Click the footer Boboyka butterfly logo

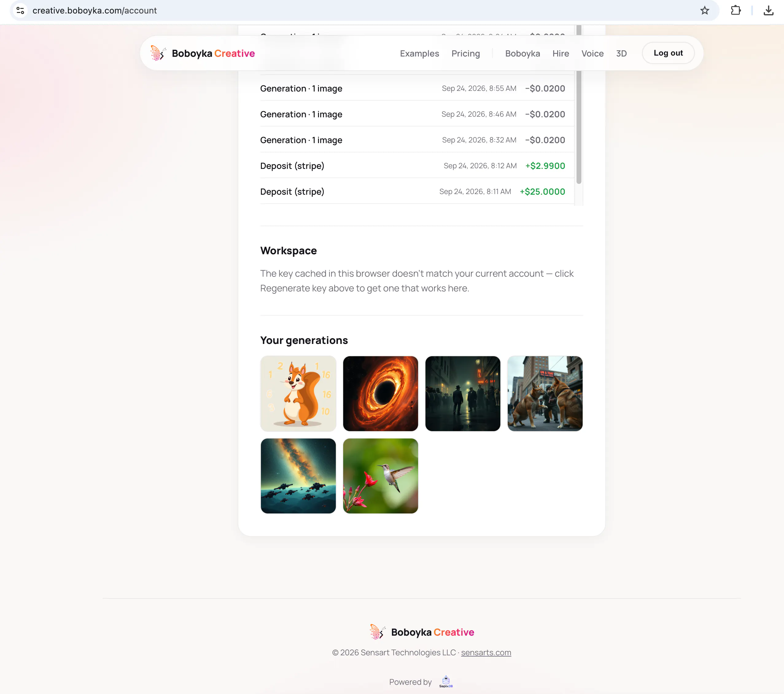point(378,632)
